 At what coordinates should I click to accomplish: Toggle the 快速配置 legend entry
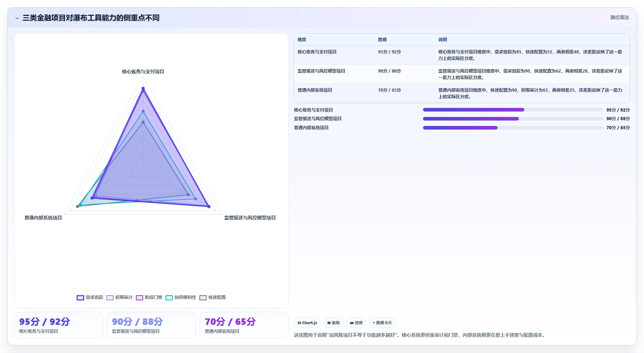(x=212, y=298)
